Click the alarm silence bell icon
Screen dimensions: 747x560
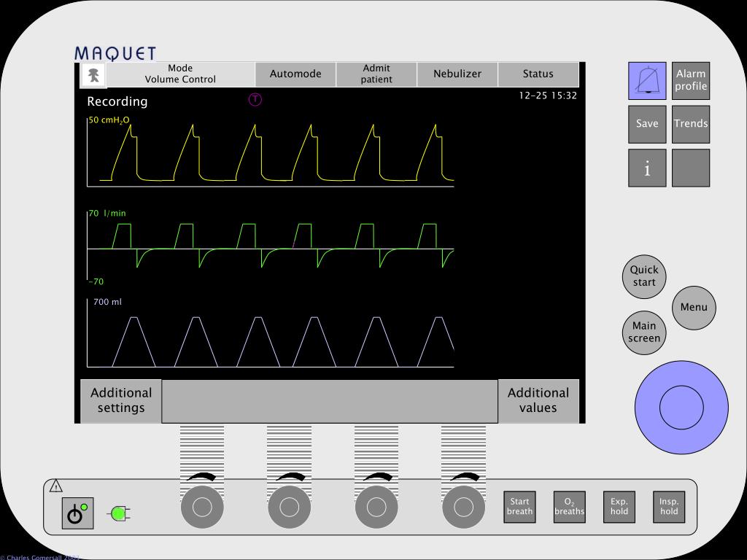pos(647,80)
